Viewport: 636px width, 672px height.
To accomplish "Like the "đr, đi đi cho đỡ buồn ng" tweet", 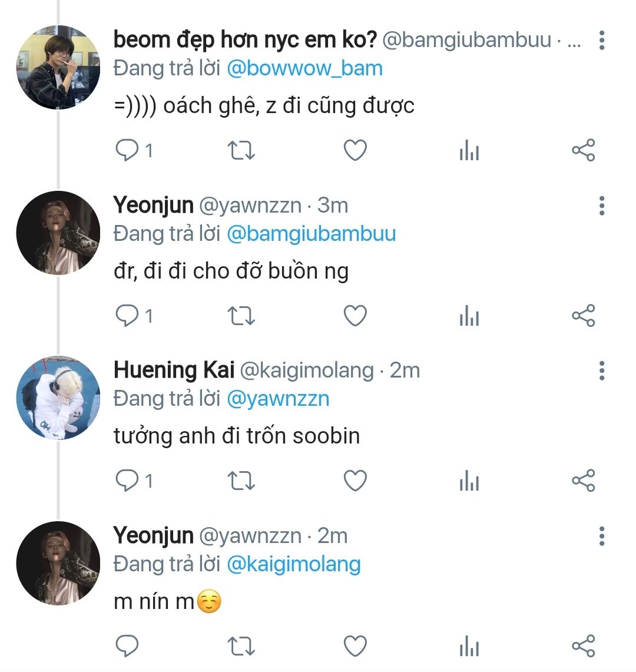I will pyautogui.click(x=355, y=317).
